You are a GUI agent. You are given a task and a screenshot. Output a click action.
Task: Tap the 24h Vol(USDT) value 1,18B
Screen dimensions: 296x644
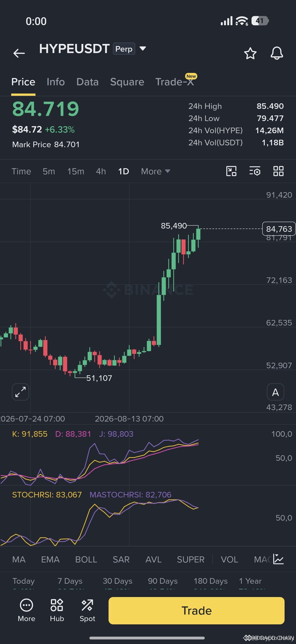(272, 143)
